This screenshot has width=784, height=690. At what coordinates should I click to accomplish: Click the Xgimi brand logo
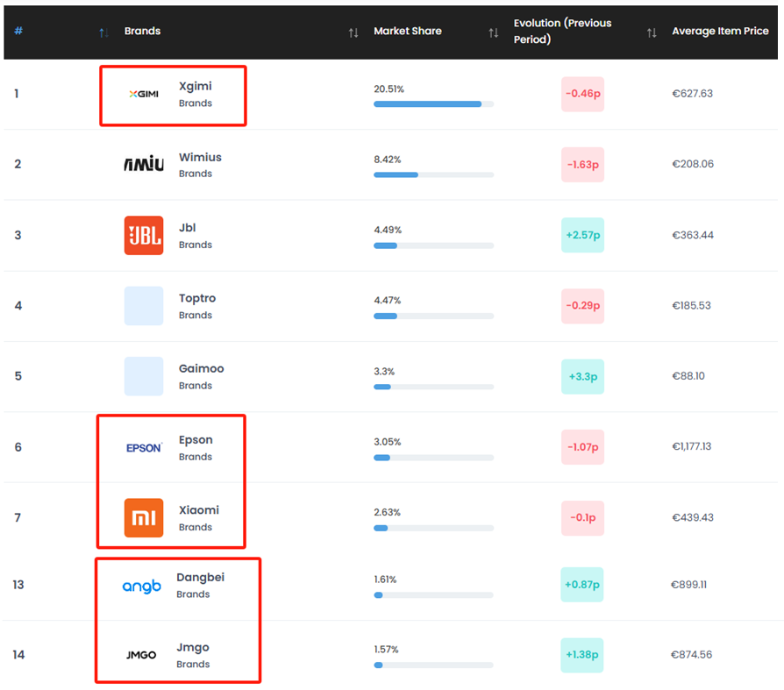click(143, 94)
